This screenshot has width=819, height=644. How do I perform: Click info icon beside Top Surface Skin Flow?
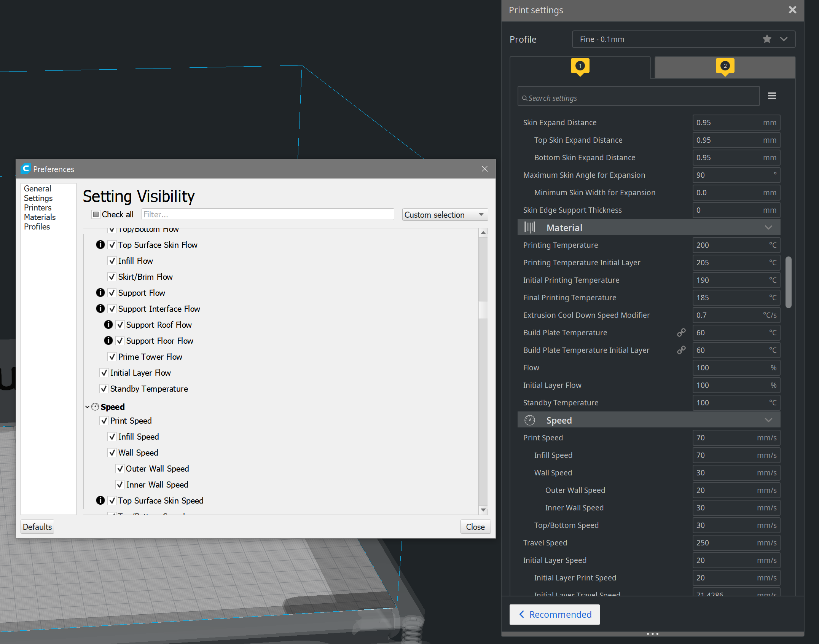[x=100, y=245]
